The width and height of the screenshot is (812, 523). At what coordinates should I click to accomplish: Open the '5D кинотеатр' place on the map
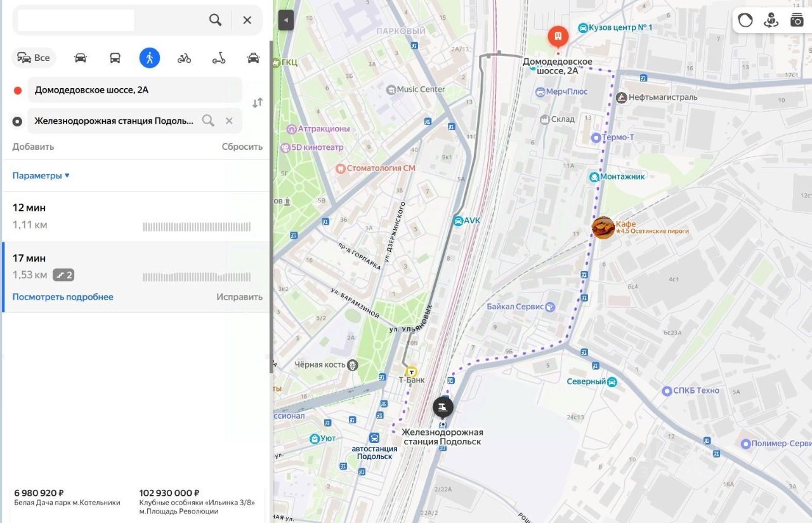click(312, 148)
